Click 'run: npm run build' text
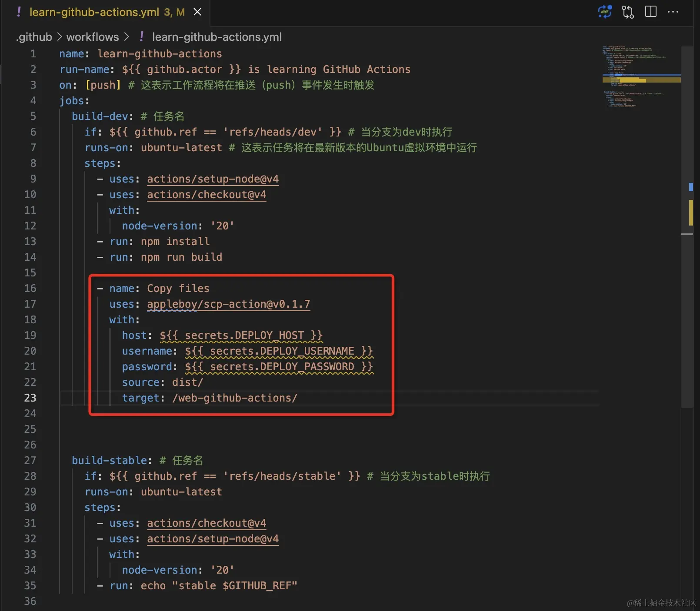Viewport: 700px width, 611px height. click(x=166, y=257)
